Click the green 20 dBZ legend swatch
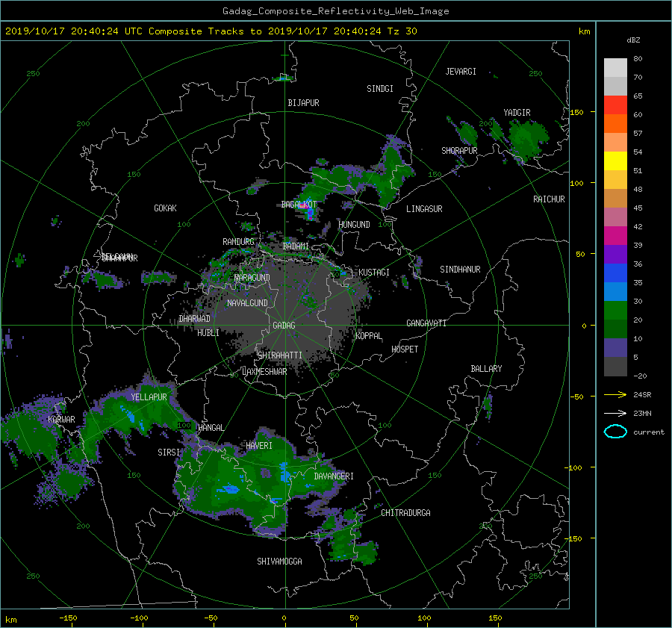Image resolution: width=672 pixels, height=628 pixels. [615, 311]
